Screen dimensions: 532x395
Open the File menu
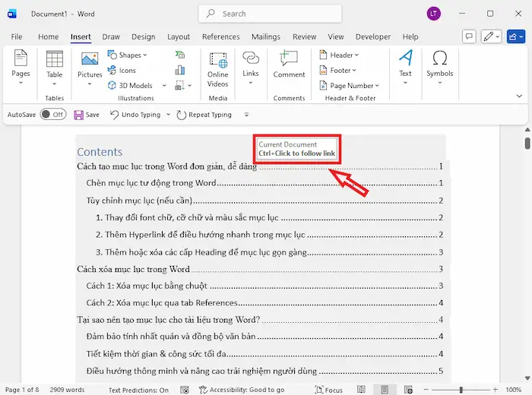[17, 36]
